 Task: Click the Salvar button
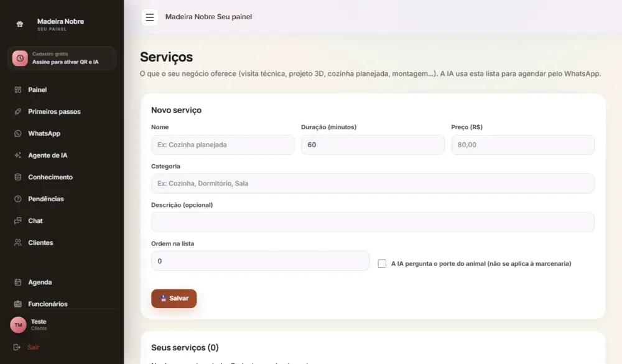click(174, 298)
